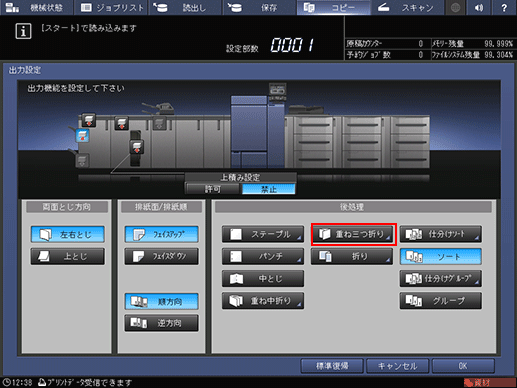
Task: Set stacking to 禁止 prohibited
Action: point(269,189)
